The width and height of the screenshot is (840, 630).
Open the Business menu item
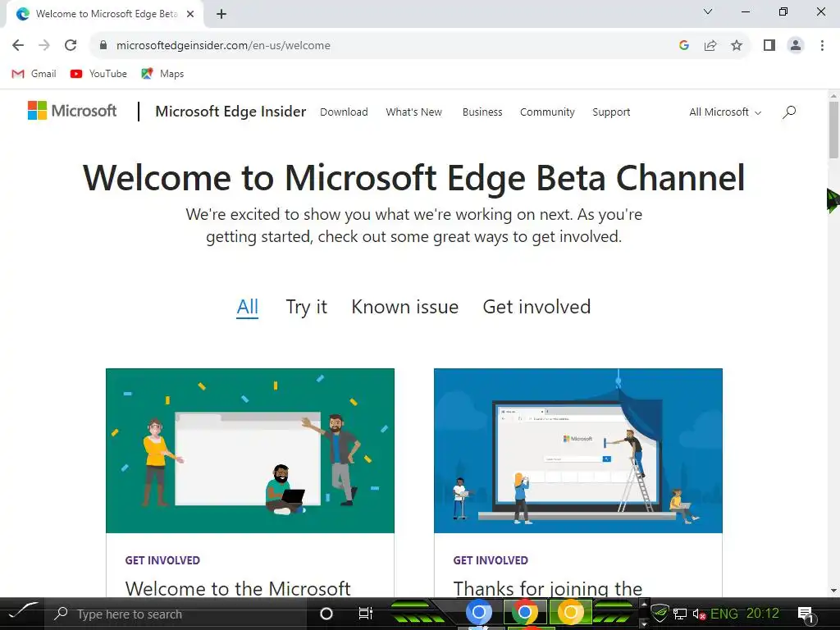[x=482, y=112]
